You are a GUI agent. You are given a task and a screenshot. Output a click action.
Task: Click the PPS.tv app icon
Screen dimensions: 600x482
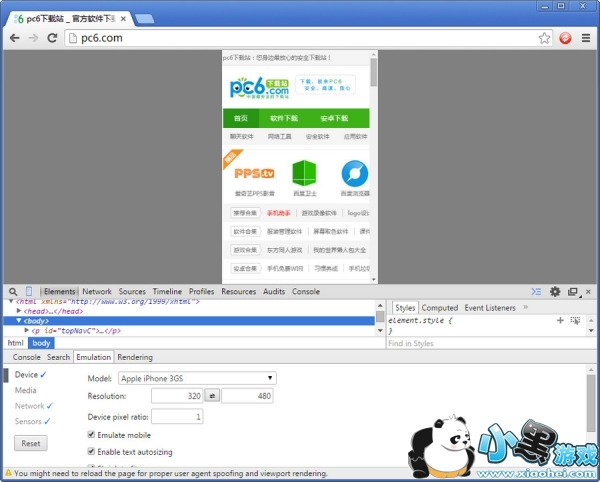pos(254,174)
